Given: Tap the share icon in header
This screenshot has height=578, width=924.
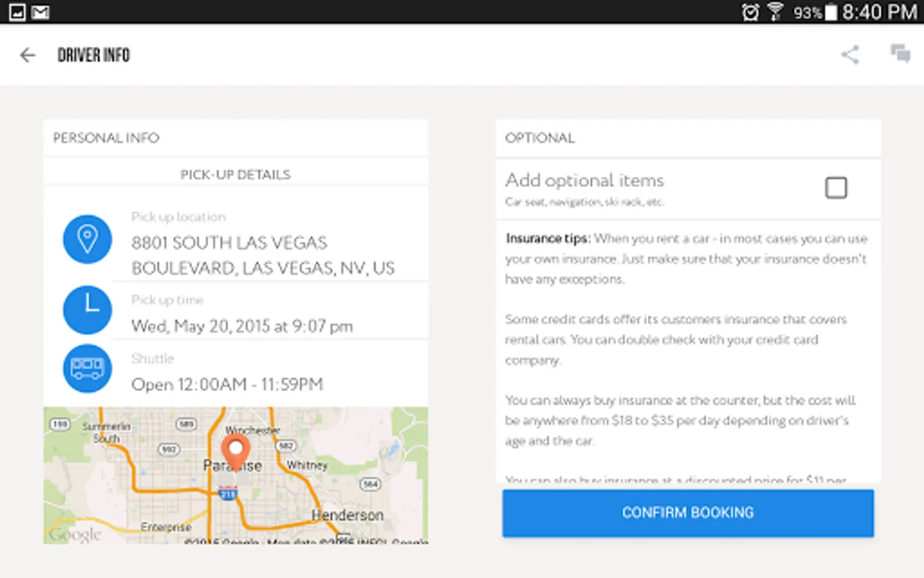Looking at the screenshot, I should pos(850,55).
